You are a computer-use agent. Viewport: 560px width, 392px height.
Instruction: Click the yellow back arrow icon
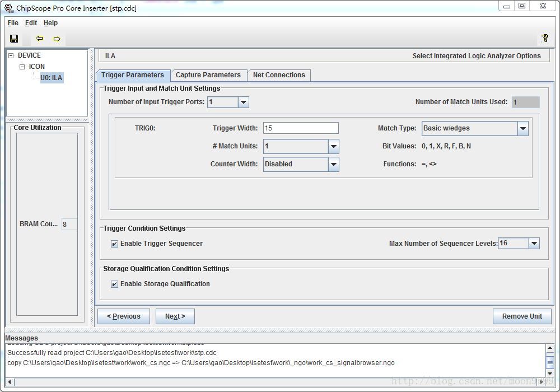pyautogui.click(x=39, y=39)
